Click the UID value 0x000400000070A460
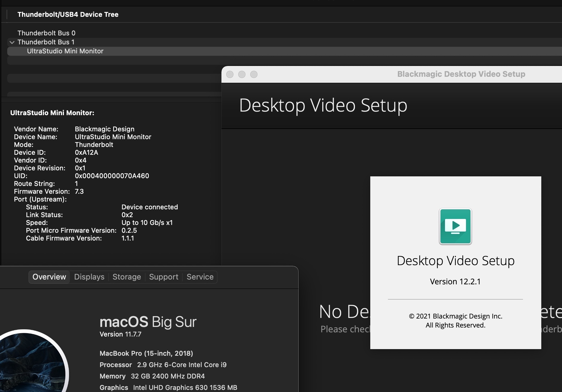Image resolution: width=562 pixels, height=392 pixels. (112, 176)
